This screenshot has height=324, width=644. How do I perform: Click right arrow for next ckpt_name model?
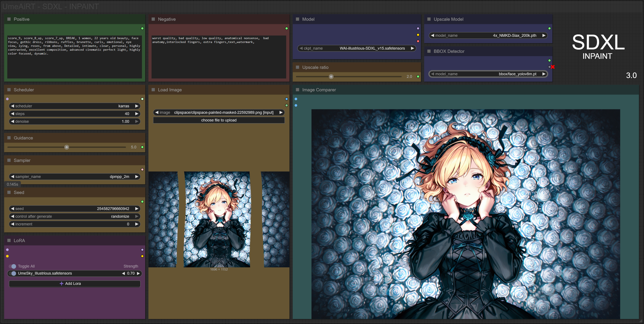[x=413, y=48]
